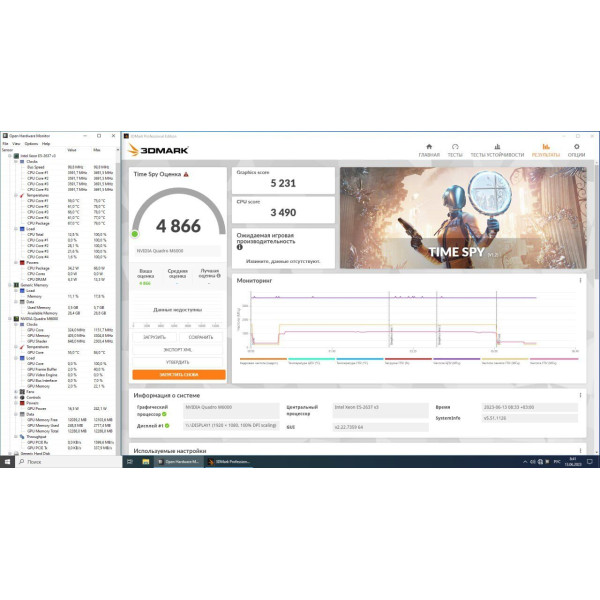This screenshot has height=600, width=600.
Task: Click the ЭКСПОРТ XML button
Action: coord(178,350)
